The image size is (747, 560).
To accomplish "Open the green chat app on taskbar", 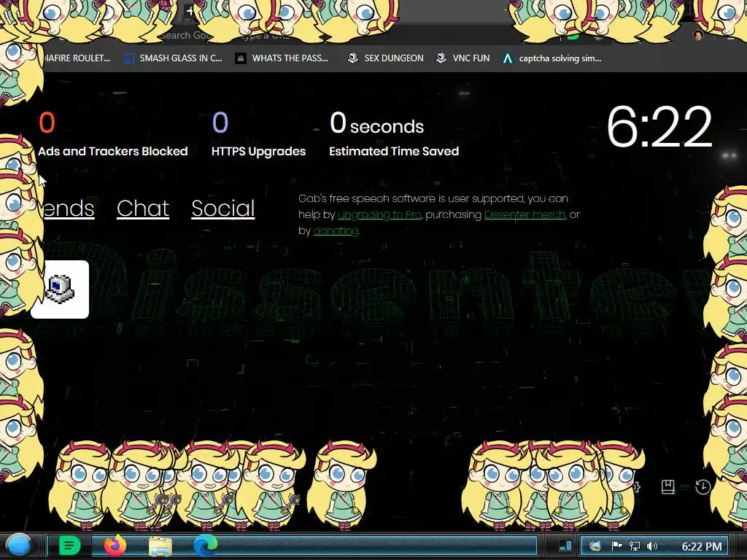I will pos(69,545).
